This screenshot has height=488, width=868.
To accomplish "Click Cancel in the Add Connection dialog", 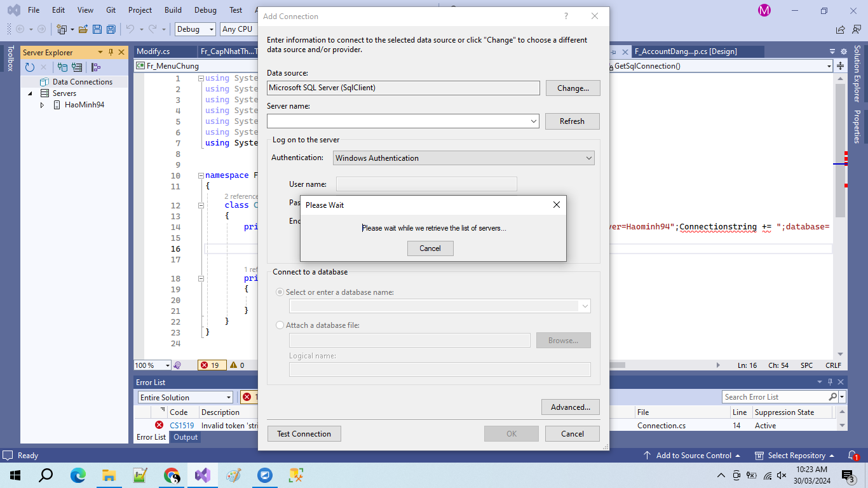I will click(573, 434).
